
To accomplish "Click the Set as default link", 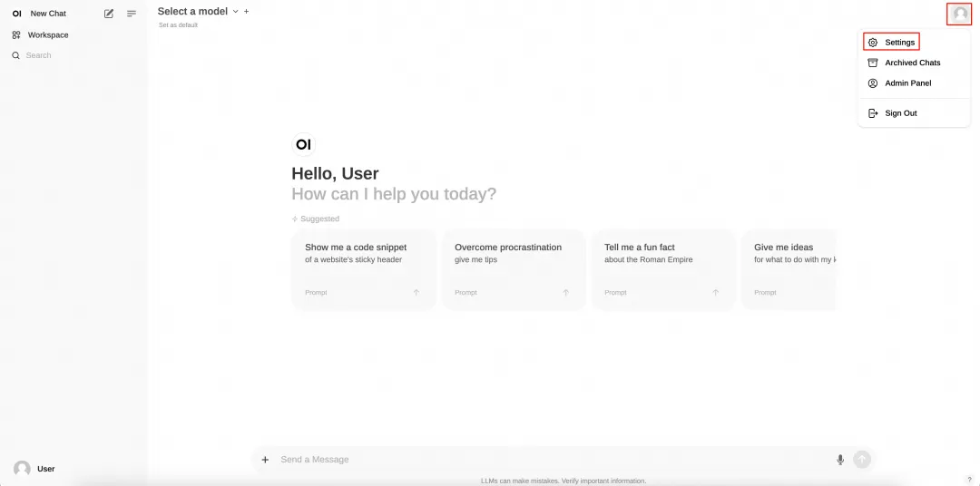I will tap(178, 25).
